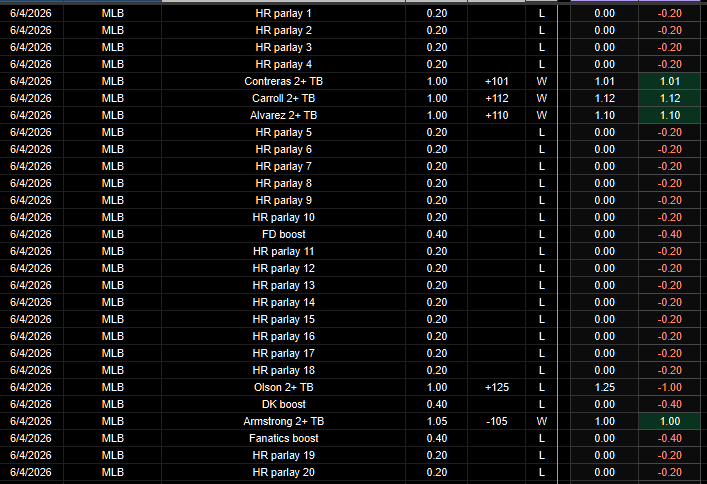
Task: Click the +110 odds cell
Action: tap(496, 115)
